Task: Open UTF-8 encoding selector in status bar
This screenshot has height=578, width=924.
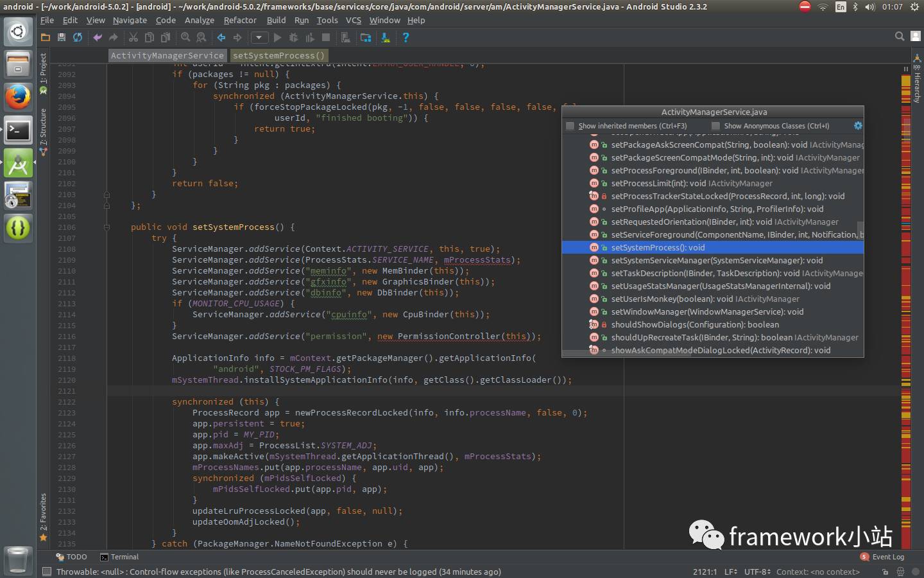Action: pos(757,572)
